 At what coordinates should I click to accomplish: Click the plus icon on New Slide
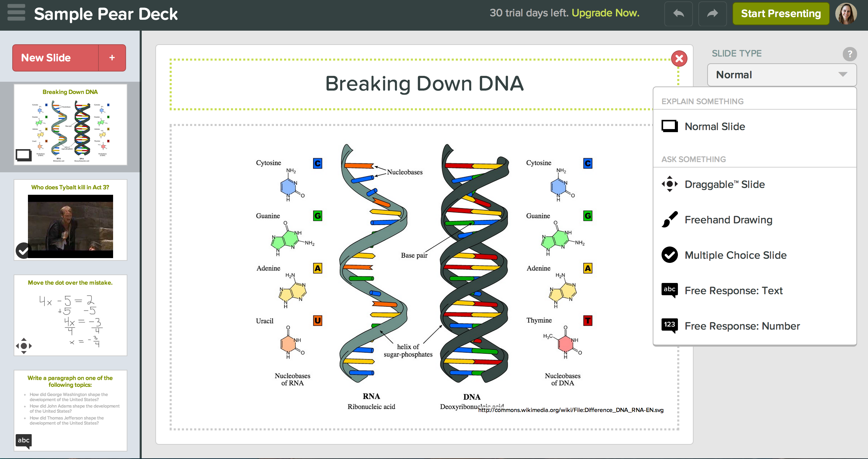pyautogui.click(x=112, y=58)
